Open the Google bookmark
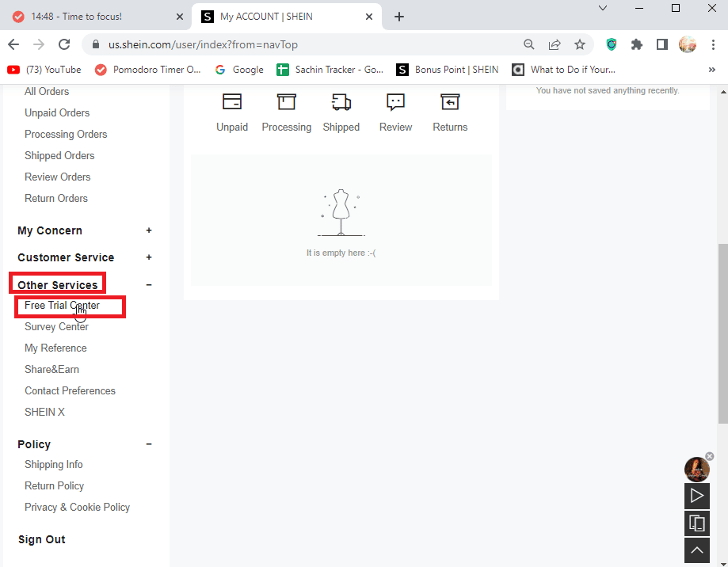Image resolution: width=728 pixels, height=567 pixels. click(x=239, y=70)
